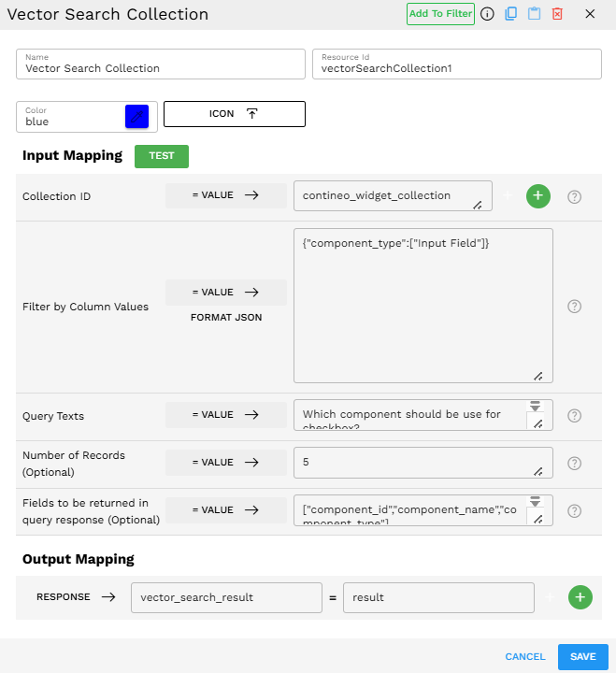Screen dimensions: 616x673
Task: Click help icon for Number of Records
Action: (x=575, y=463)
